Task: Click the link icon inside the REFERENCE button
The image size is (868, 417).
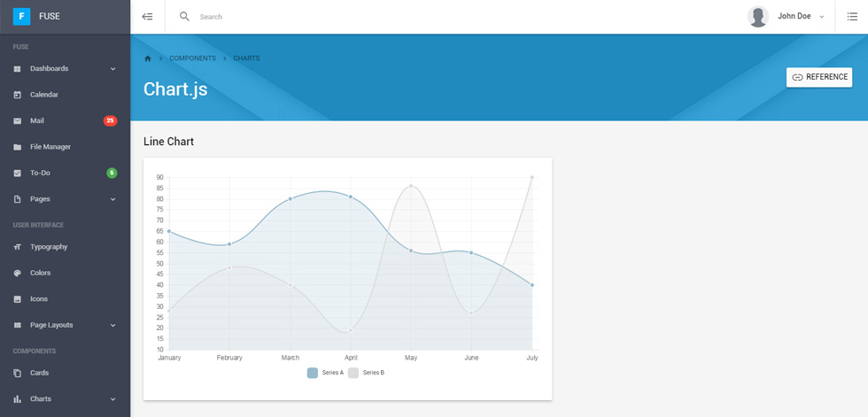Action: point(797,77)
